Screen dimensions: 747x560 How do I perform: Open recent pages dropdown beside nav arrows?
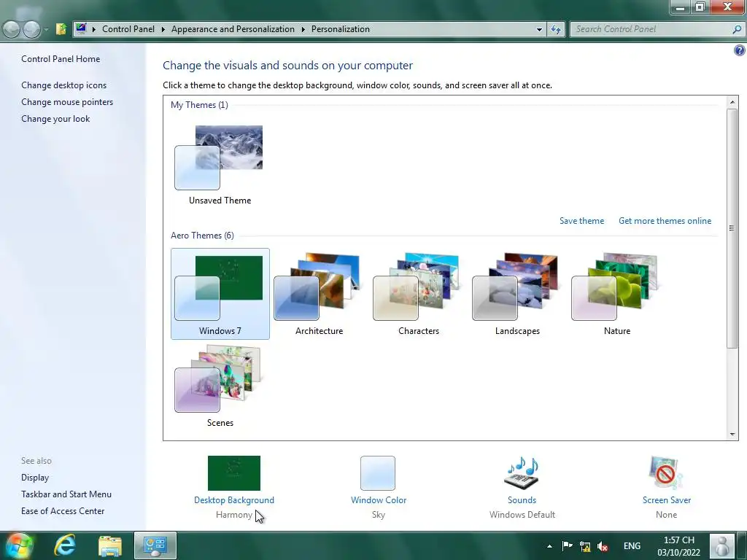click(x=46, y=29)
